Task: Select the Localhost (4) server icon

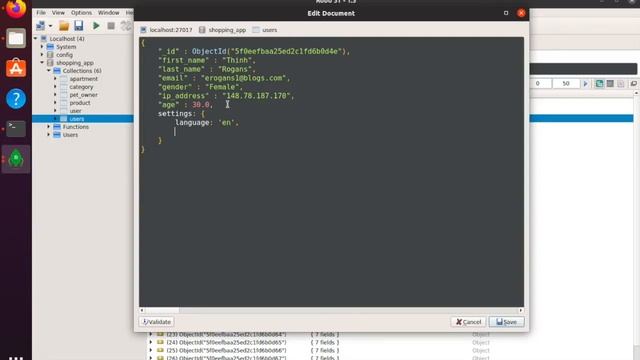Action: pyautogui.click(x=44, y=38)
